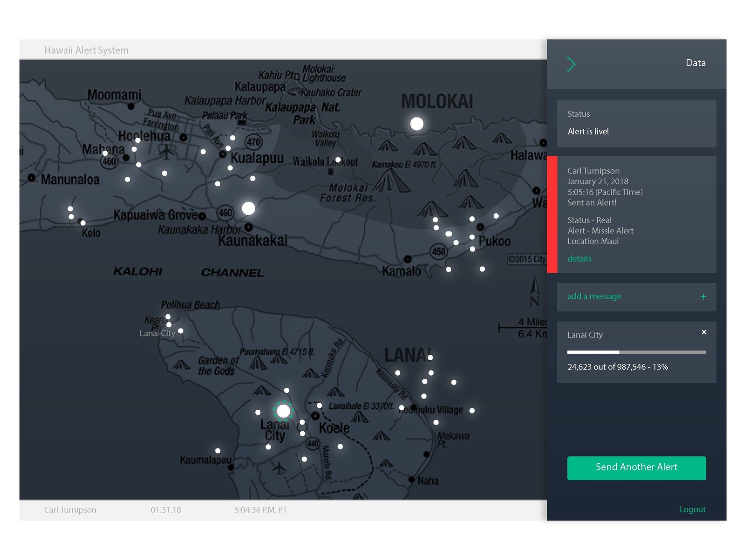The height and width of the screenshot is (560, 746).
Task: Click 'January 21, 2018' in alert card
Action: 598,182
